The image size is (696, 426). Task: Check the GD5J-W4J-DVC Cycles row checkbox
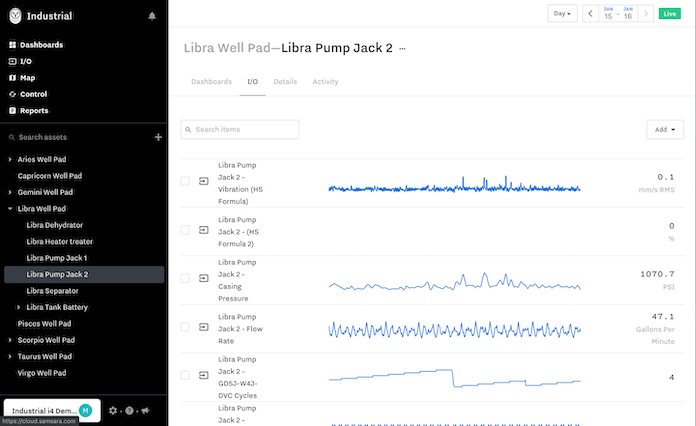tap(185, 375)
